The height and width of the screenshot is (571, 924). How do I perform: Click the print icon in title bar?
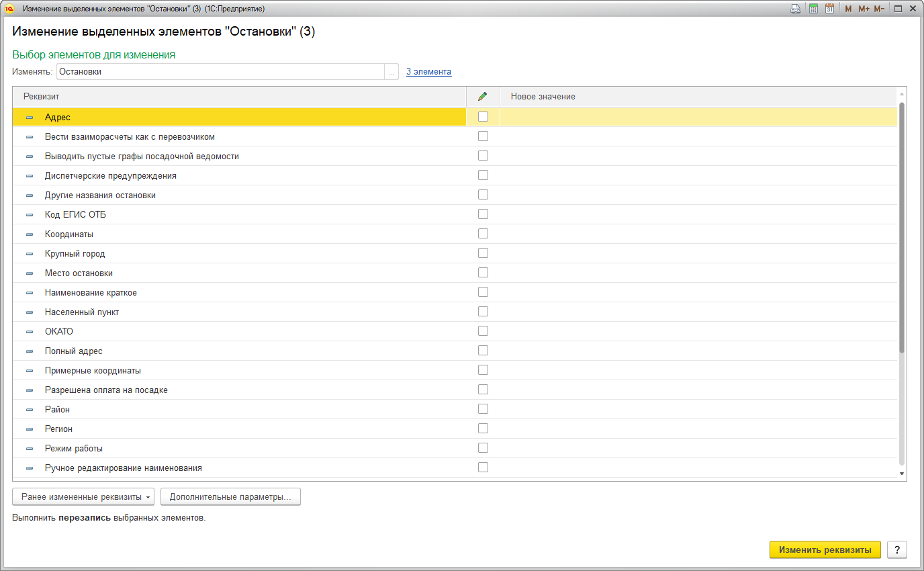[x=796, y=9]
